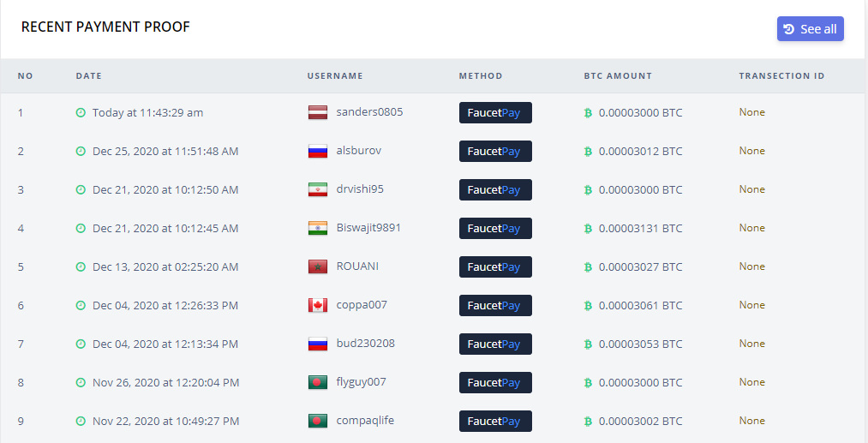Click clock icon for Dec 21 10:12:45 AM

(81, 228)
